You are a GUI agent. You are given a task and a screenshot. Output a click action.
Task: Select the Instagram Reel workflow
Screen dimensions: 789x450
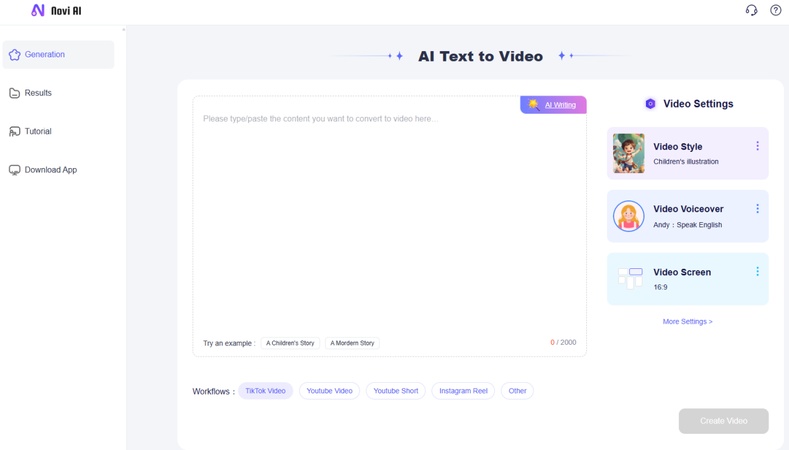pos(463,391)
